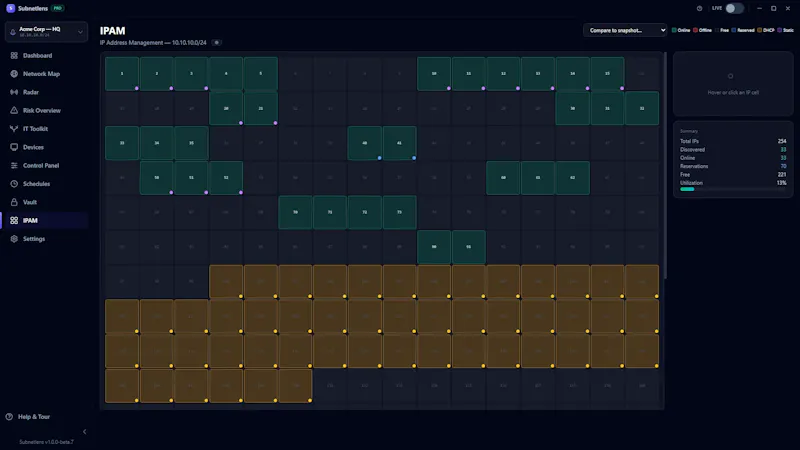This screenshot has width=800, height=450.
Task: Select IP cell 62
Action: pos(572,178)
